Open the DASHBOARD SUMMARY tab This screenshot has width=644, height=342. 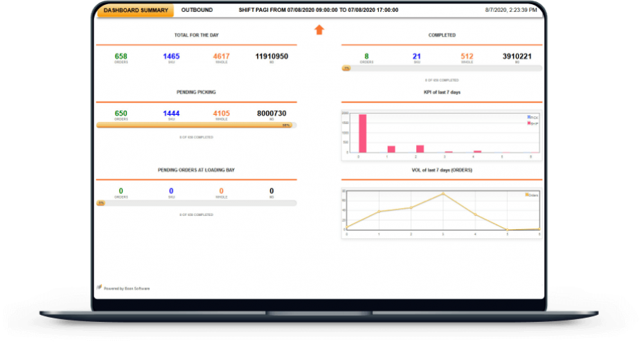tap(136, 10)
